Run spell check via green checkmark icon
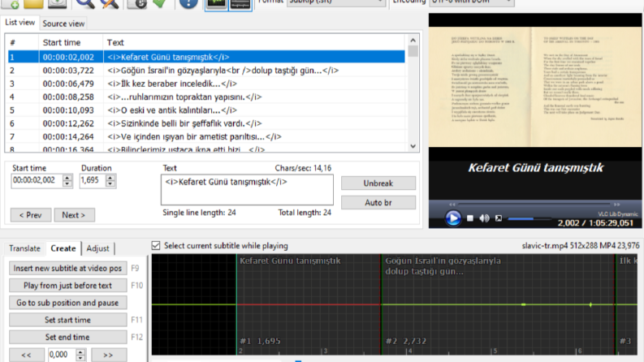Screen dimensions: 644x362 point(160,3)
